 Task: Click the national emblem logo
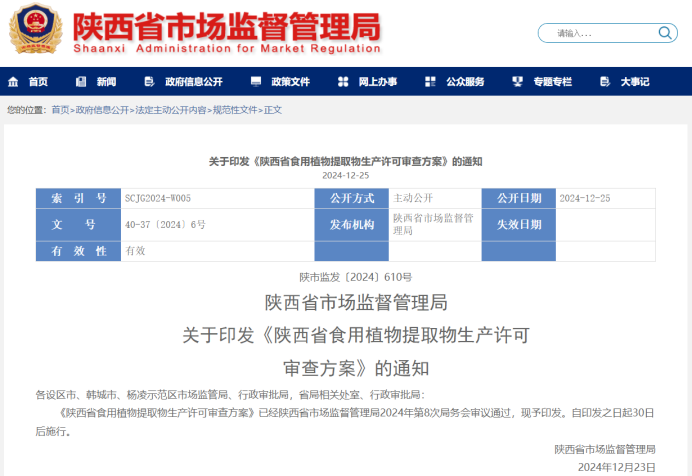35,31
